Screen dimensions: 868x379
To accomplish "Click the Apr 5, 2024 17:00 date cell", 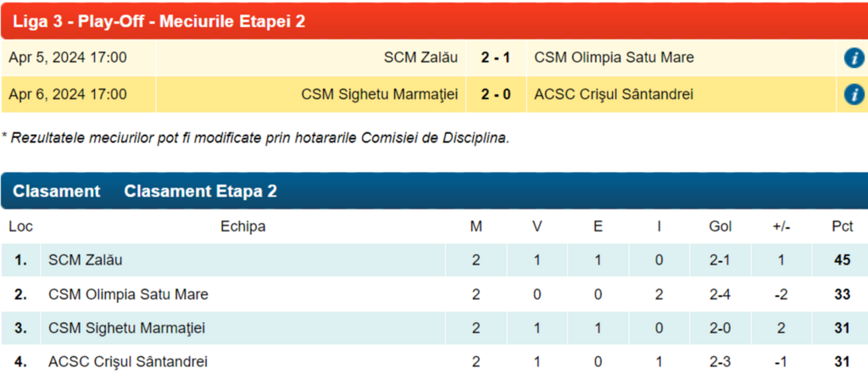I will tap(68, 58).
